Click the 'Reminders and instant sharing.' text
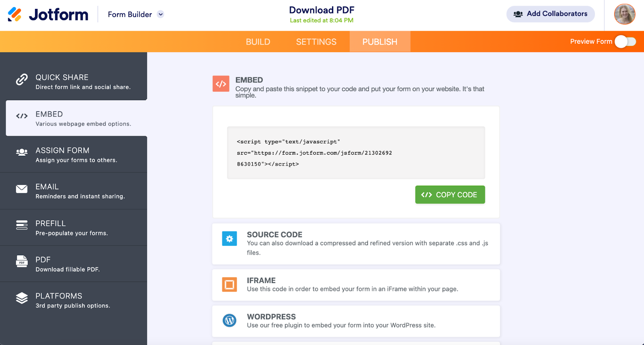Image resolution: width=644 pixels, height=345 pixels. pos(80,196)
